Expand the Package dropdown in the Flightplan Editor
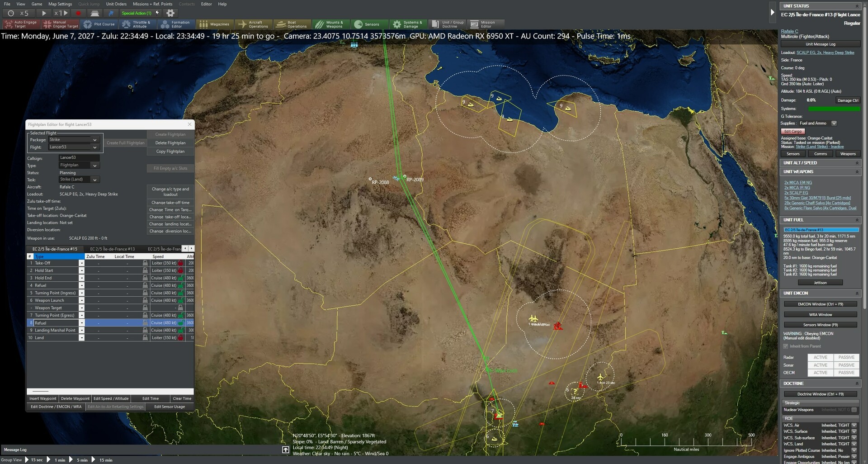Viewport: 868px width, 464px height. pyautogui.click(x=94, y=140)
